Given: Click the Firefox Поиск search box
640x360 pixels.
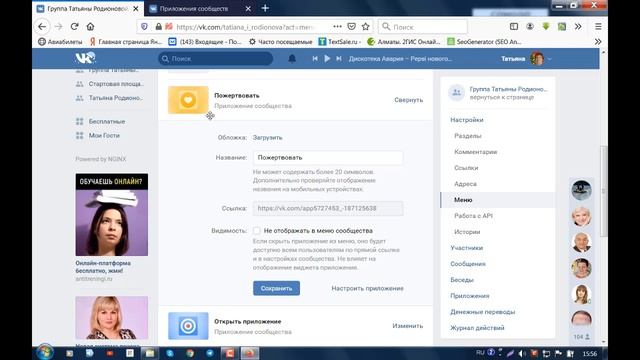Looking at the screenshot, I should 423,27.
